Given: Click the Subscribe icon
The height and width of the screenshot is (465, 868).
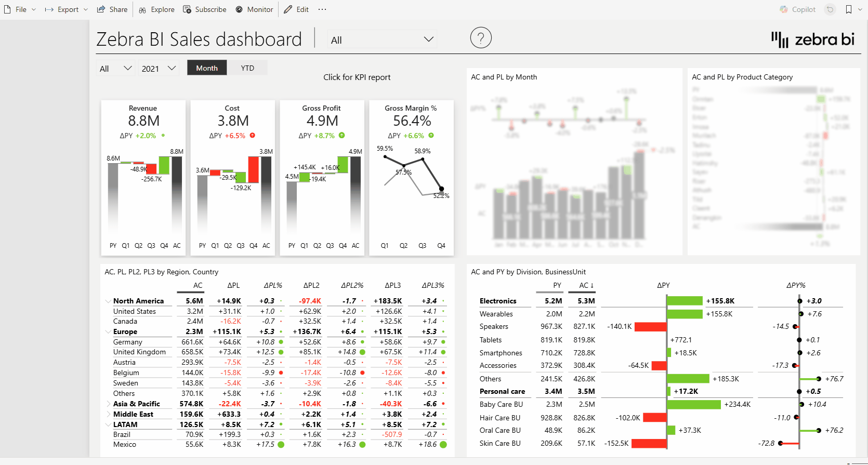Looking at the screenshot, I should click(x=187, y=9).
